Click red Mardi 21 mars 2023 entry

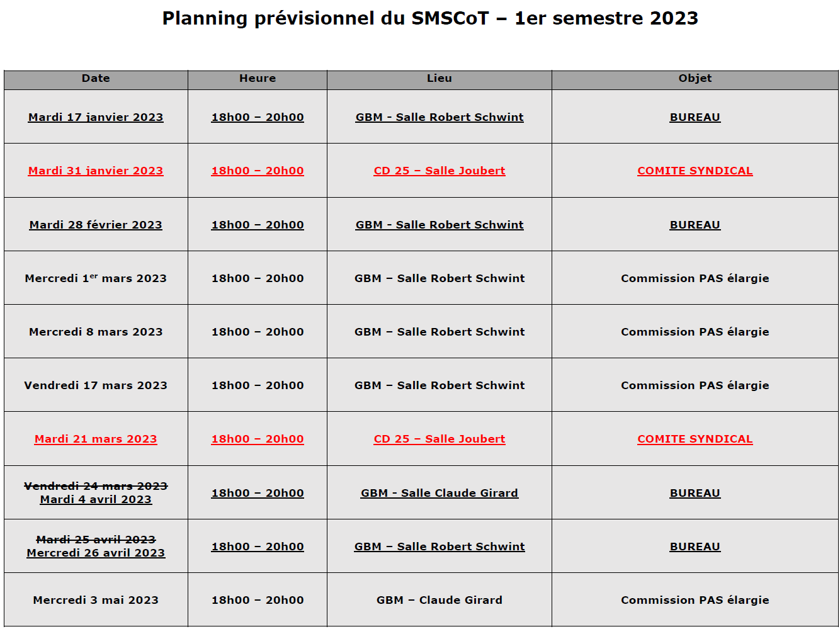[x=96, y=439]
